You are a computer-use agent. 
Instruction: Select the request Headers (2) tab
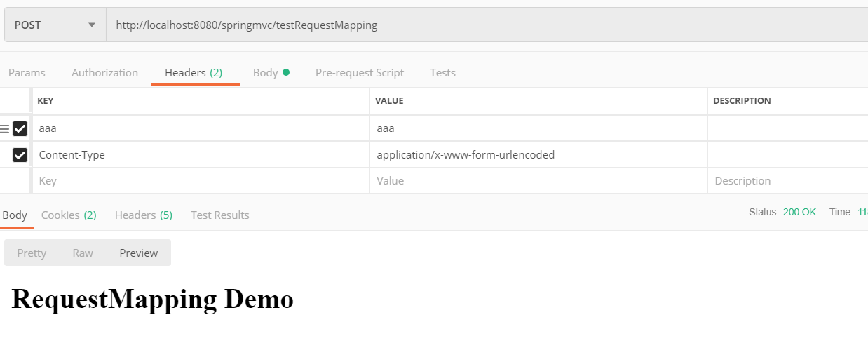tap(194, 73)
